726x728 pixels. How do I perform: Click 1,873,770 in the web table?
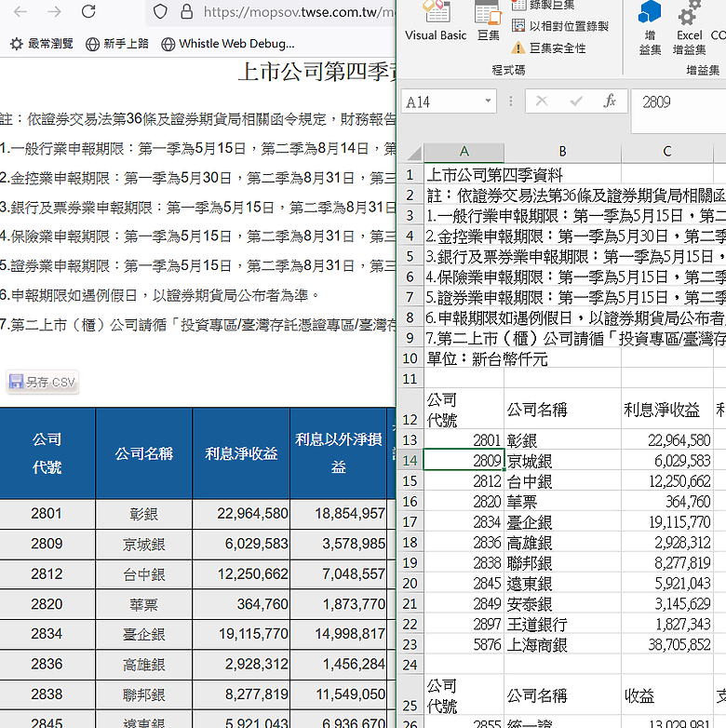(x=339, y=604)
